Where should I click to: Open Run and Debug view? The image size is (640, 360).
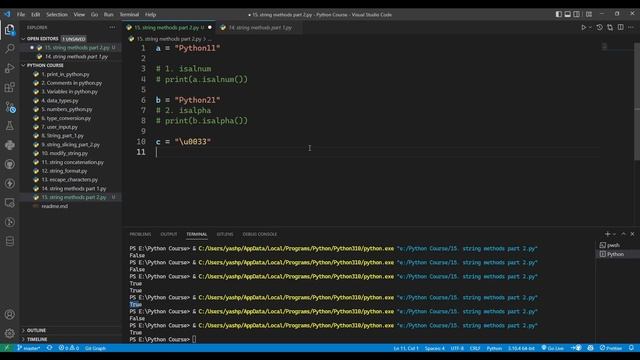click(9, 68)
